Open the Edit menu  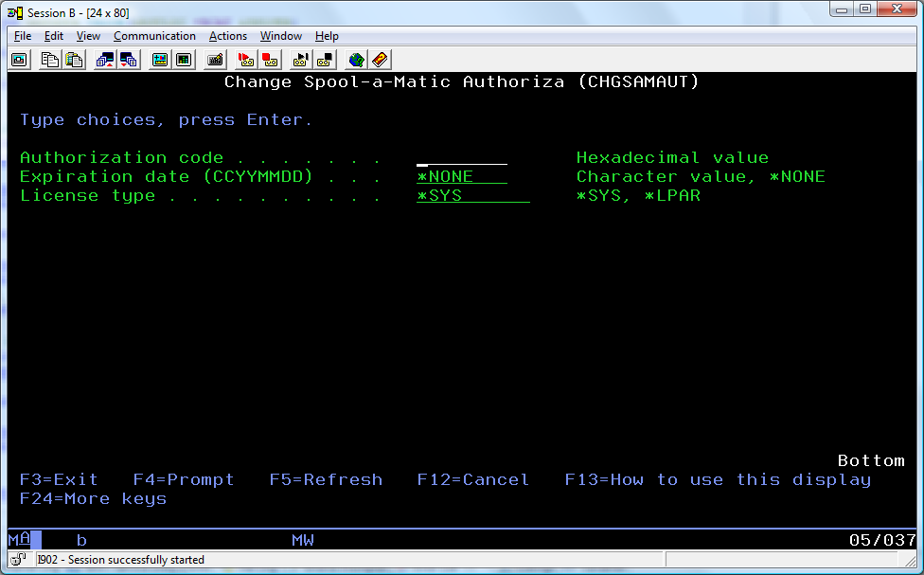54,36
